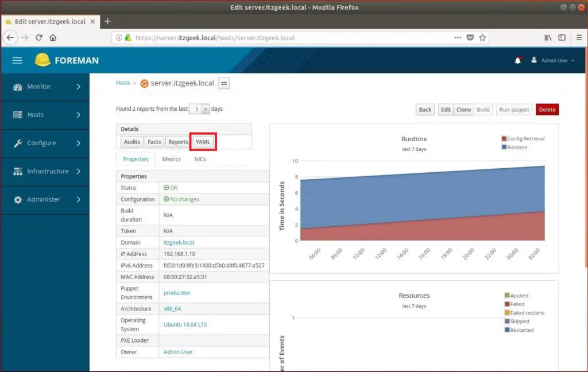Click the YAML button
The image size is (588, 372).
coord(203,142)
